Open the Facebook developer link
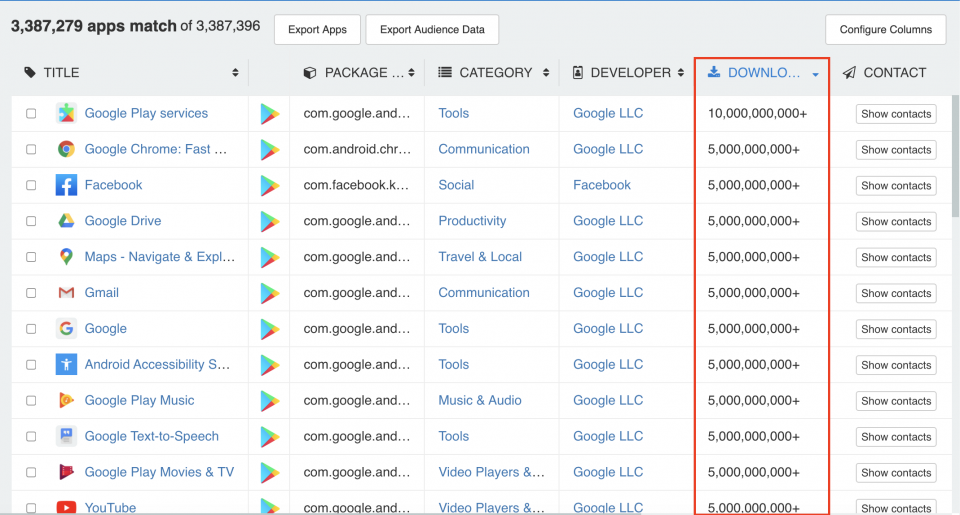The width and height of the screenshot is (960, 515). point(602,185)
